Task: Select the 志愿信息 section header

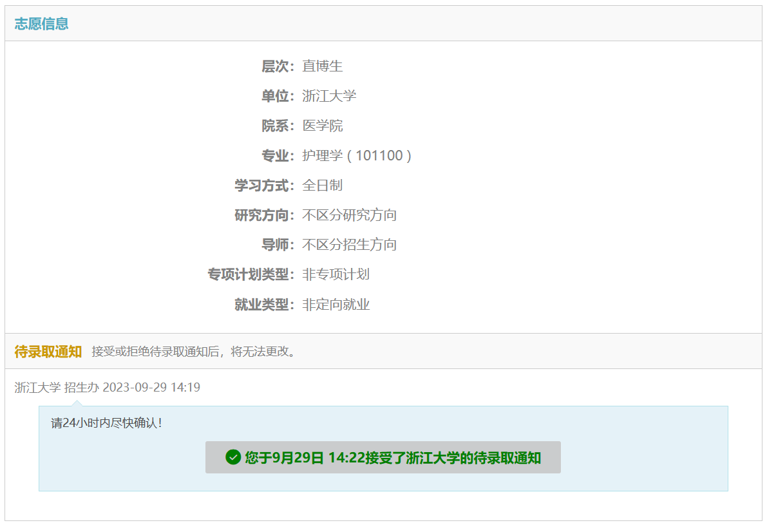Action: tap(42, 24)
